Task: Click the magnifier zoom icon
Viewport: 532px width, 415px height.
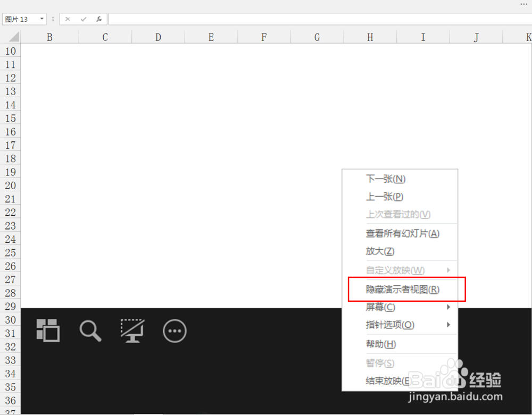Action: pos(90,331)
